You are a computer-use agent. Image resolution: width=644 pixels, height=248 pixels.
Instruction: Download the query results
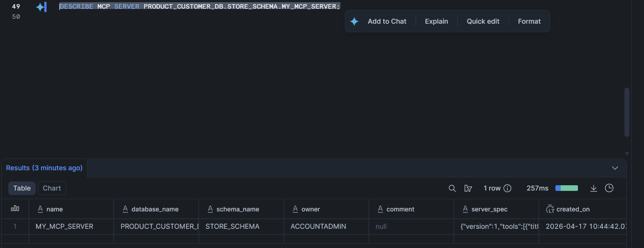593,188
